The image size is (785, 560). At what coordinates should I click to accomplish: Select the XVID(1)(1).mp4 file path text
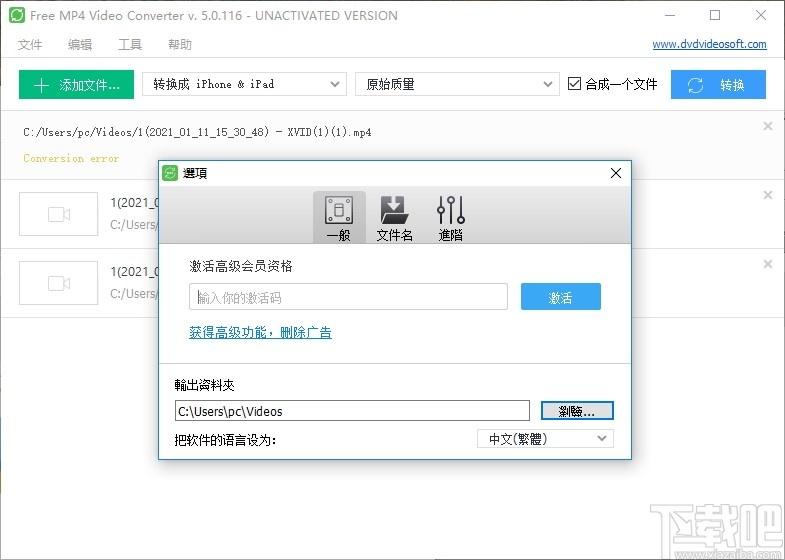coord(197,133)
